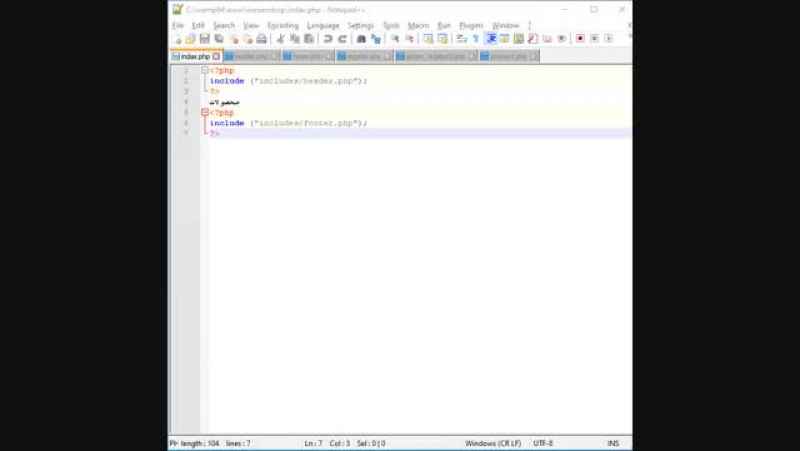Viewport: 800px width, 451px height.
Task: Open the Macro menu
Action: point(418,26)
